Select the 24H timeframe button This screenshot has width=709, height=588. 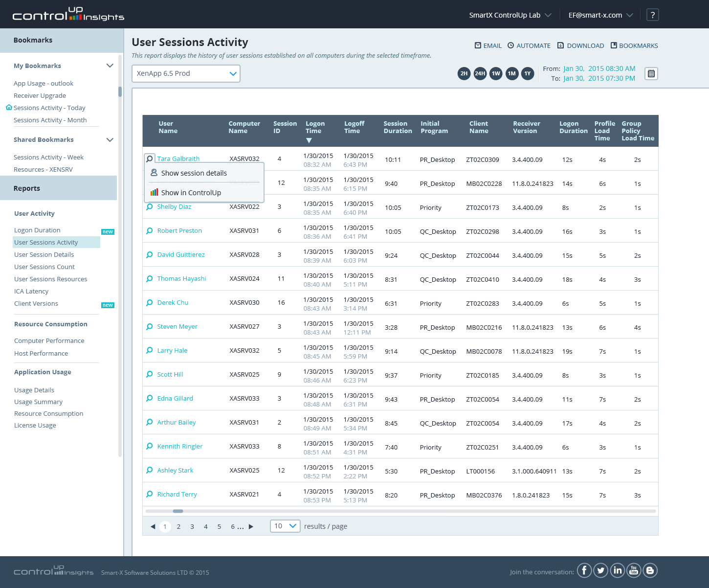[480, 73]
